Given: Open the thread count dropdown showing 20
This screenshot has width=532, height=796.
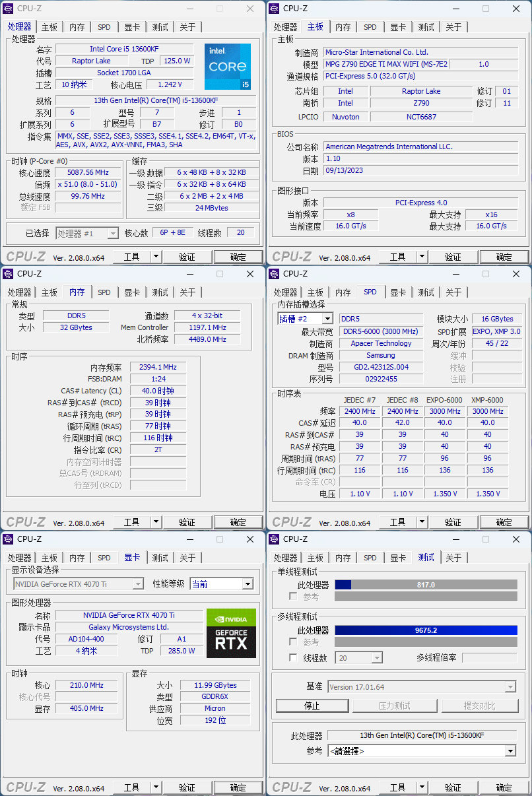Looking at the screenshot, I should (358, 657).
